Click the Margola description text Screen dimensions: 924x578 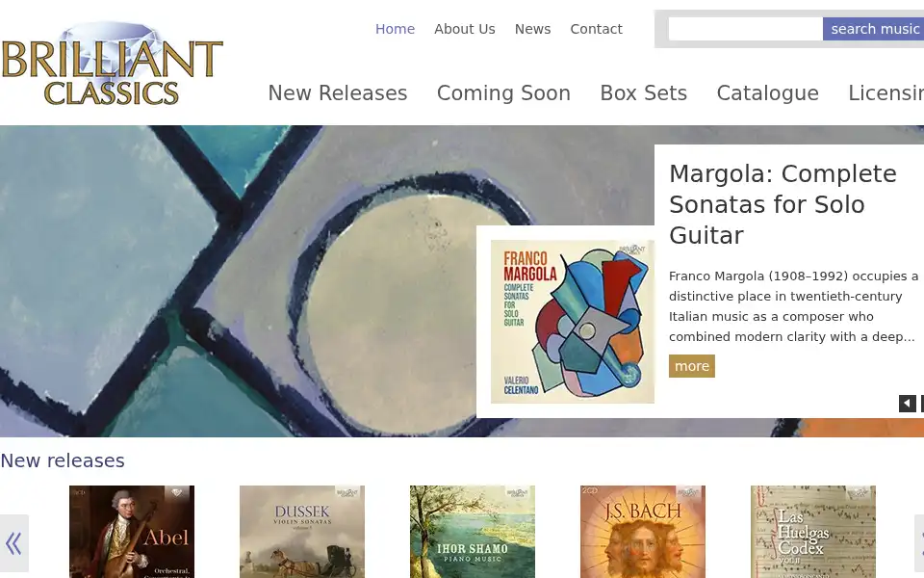coord(793,306)
